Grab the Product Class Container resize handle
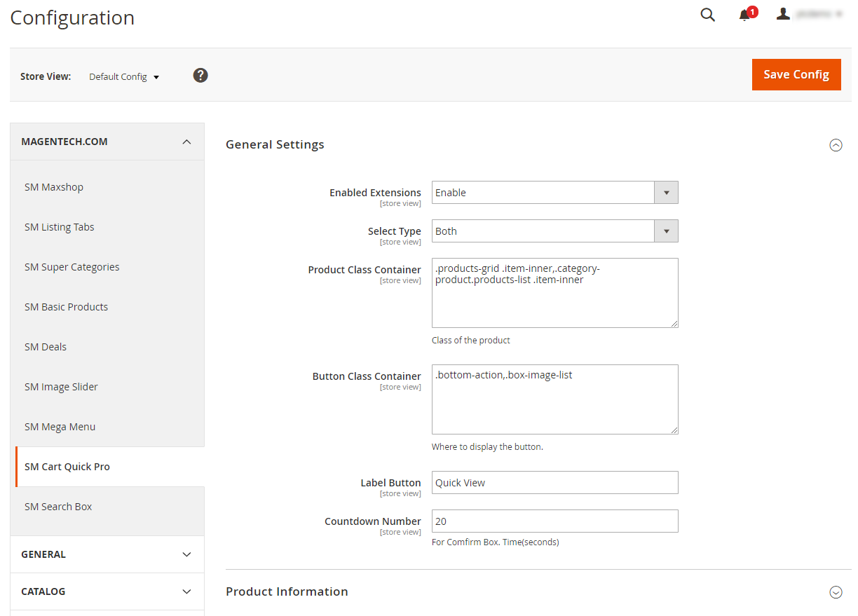Viewport: 858px width, 616px height. click(x=674, y=323)
